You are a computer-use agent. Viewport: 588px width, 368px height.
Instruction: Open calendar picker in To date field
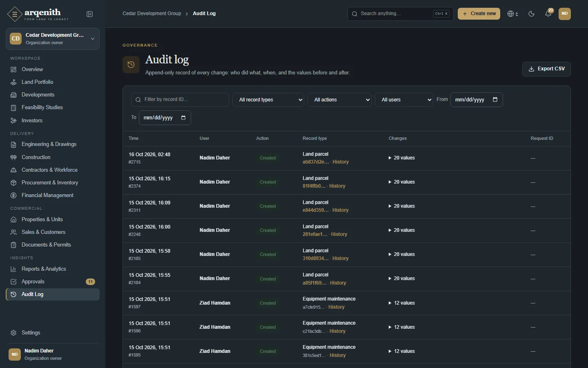(x=183, y=118)
